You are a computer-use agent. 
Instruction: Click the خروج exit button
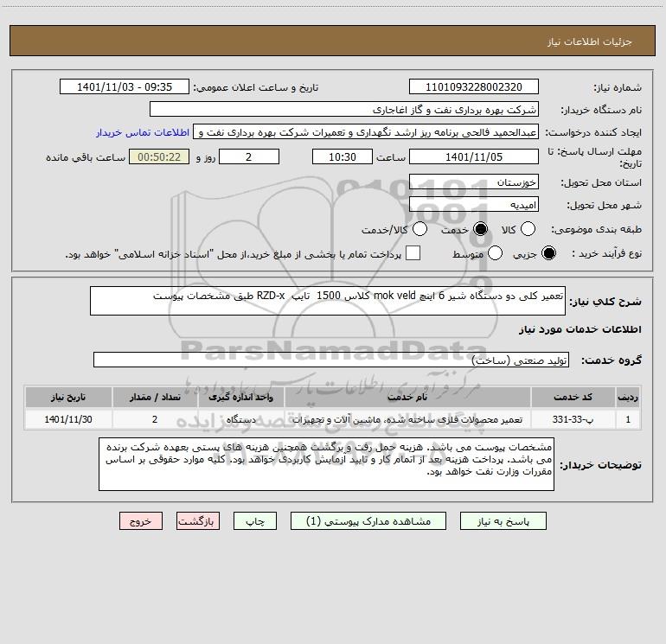coord(141,521)
